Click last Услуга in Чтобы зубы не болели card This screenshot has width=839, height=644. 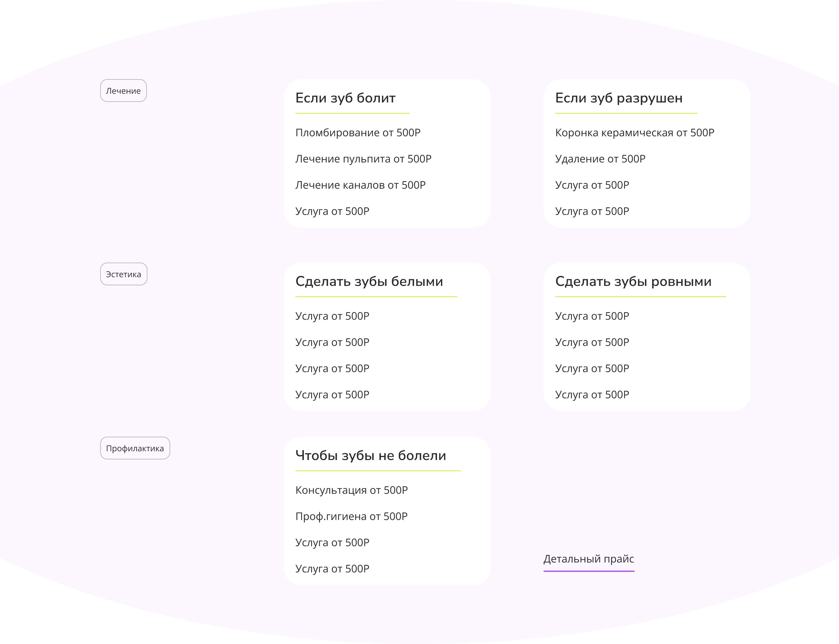pyautogui.click(x=332, y=569)
